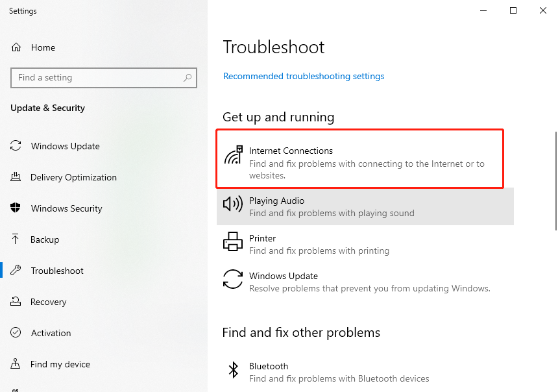The image size is (558, 392).
Task: Click the Delivery Optimization icon
Action: pyautogui.click(x=16, y=177)
